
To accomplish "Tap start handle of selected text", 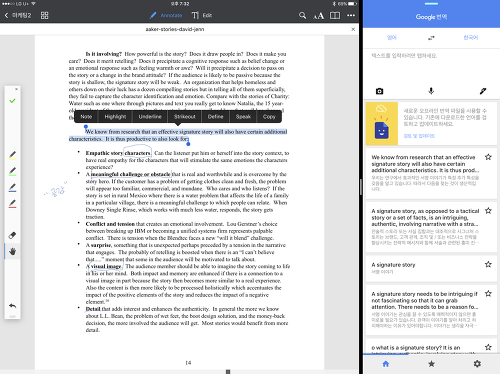I will coord(86,127).
